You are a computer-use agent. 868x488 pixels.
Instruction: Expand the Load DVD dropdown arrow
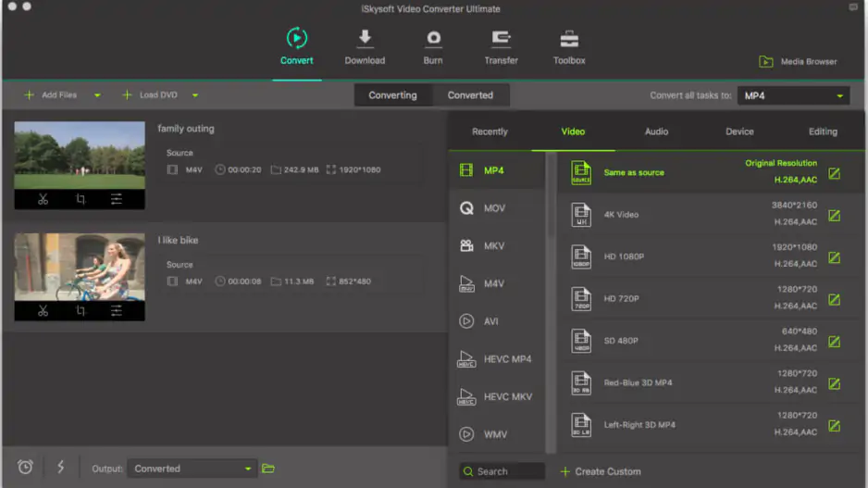[195, 95]
